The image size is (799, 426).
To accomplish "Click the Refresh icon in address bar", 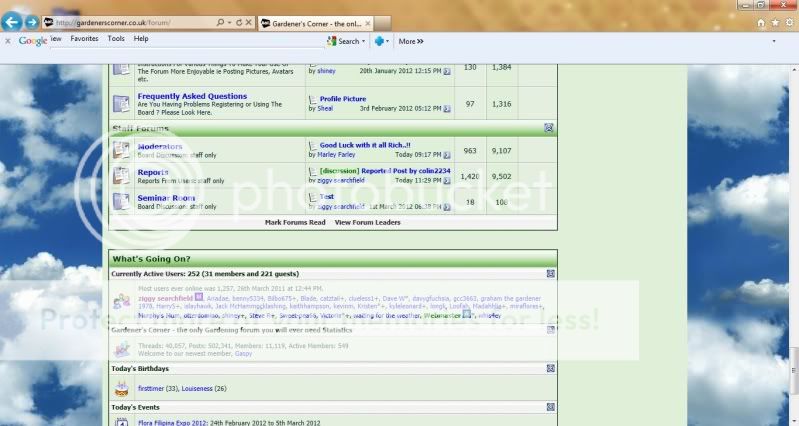I will pos(236,22).
